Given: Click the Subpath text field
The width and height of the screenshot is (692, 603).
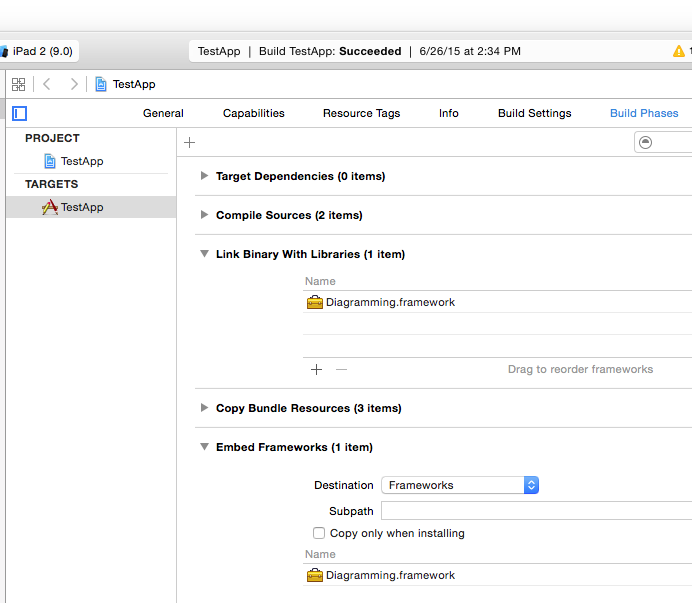Looking at the screenshot, I should coord(536,511).
